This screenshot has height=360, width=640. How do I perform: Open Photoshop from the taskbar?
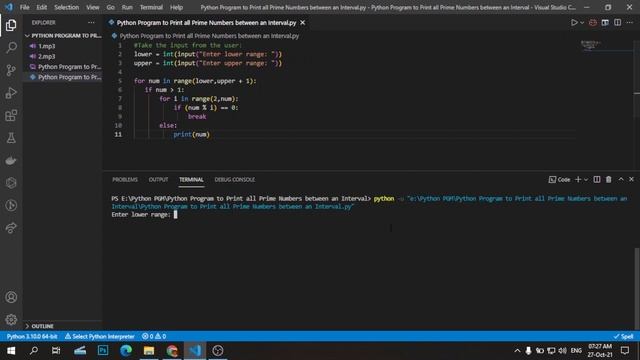click(x=103, y=351)
